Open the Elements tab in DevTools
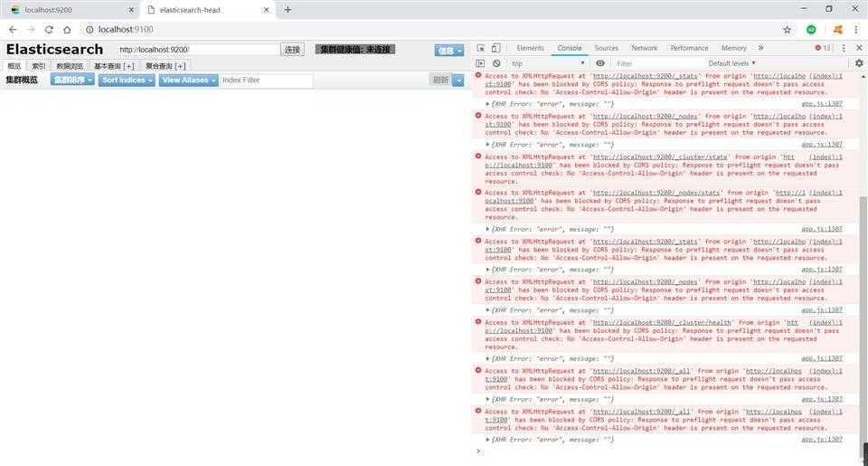The height and width of the screenshot is (466, 868). click(x=531, y=48)
